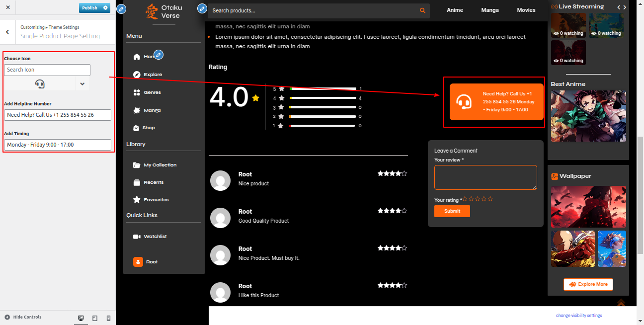Click the search magnifier icon in product search
Viewport: 644px width, 325px height.
(x=422, y=10)
